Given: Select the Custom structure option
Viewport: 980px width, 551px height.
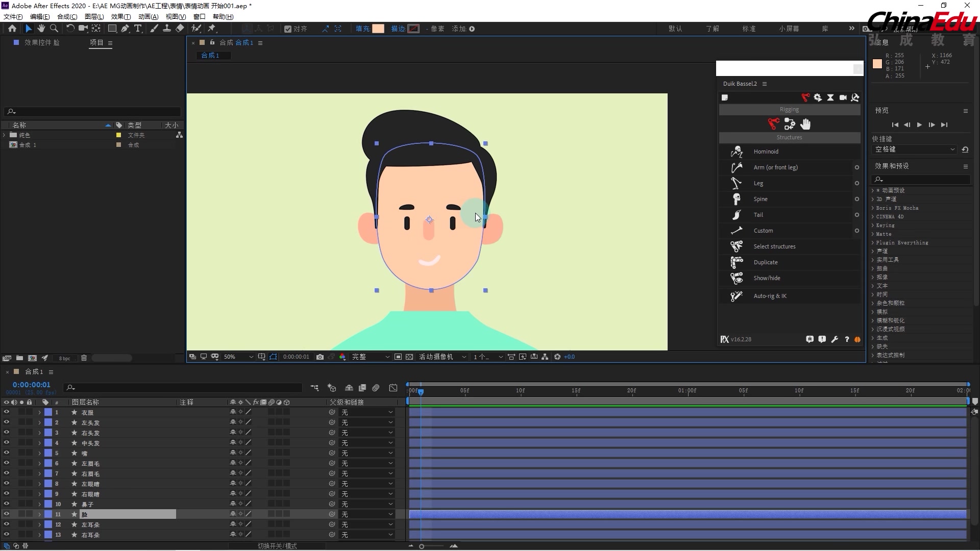Looking at the screenshot, I should tap(763, 230).
